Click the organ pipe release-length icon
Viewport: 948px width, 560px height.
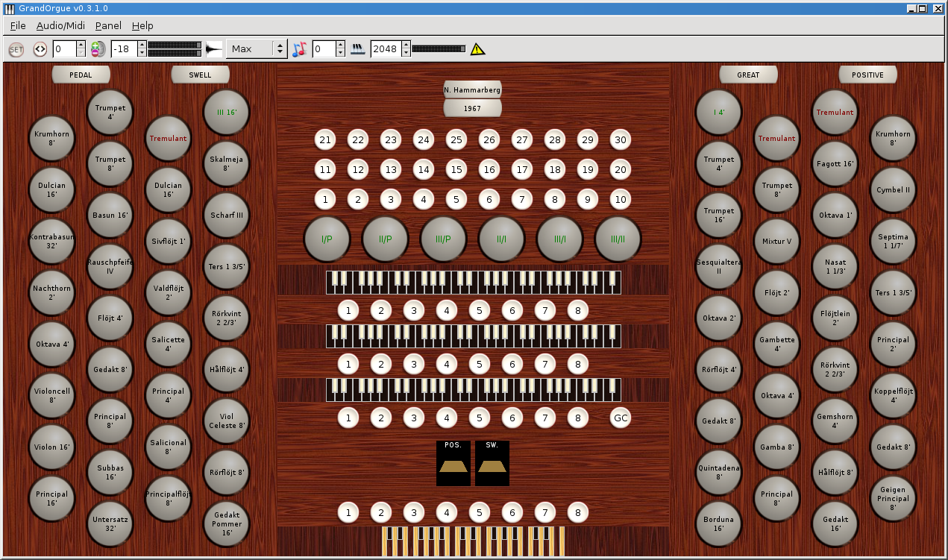pos(214,49)
